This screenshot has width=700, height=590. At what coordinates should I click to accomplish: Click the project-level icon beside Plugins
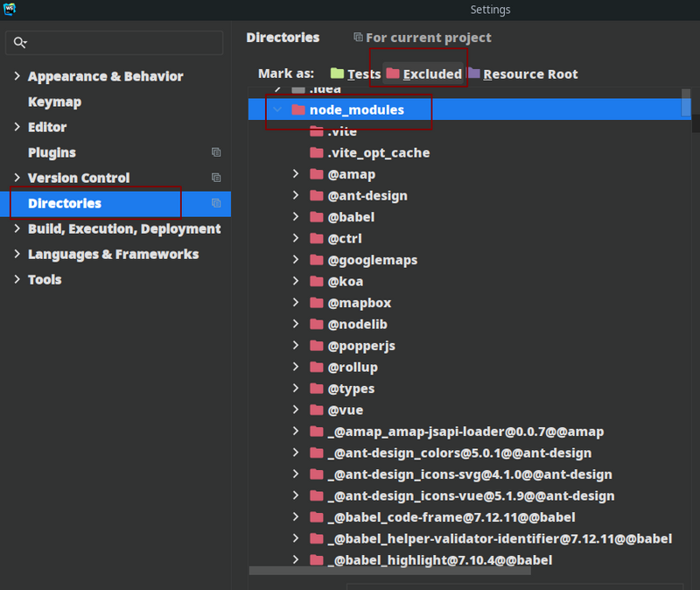[x=216, y=152]
